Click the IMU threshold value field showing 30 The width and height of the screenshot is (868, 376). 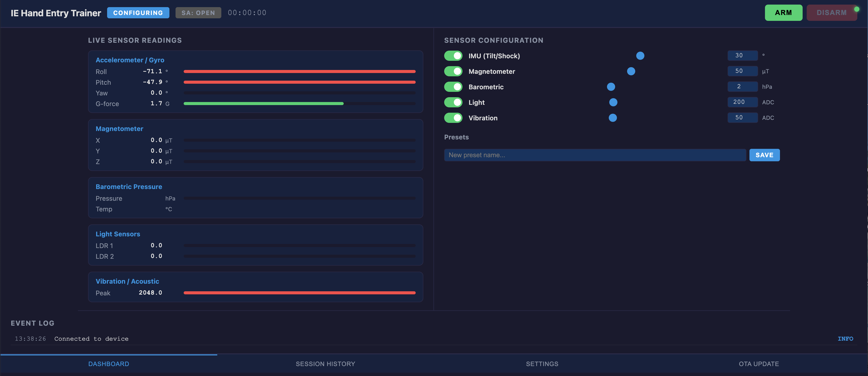tap(742, 55)
